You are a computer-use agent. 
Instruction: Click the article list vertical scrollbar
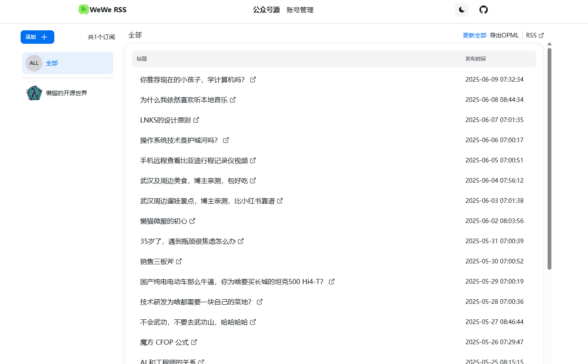[x=549, y=159]
